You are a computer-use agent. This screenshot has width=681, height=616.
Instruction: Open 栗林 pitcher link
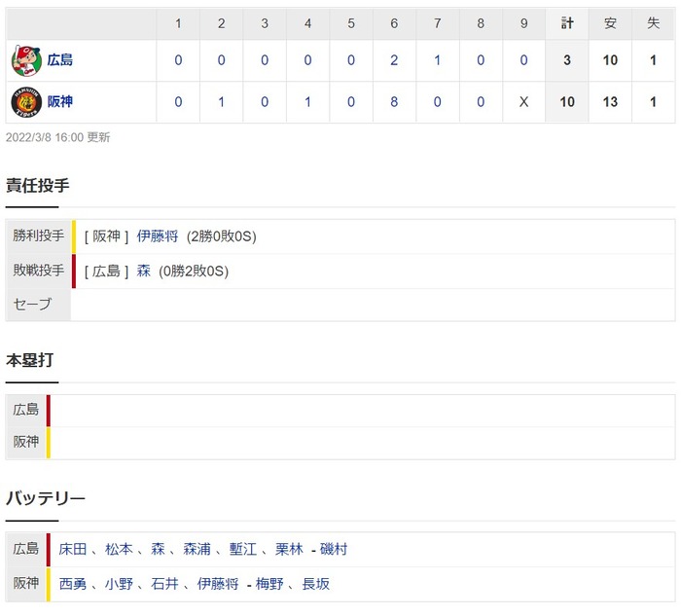pos(289,549)
